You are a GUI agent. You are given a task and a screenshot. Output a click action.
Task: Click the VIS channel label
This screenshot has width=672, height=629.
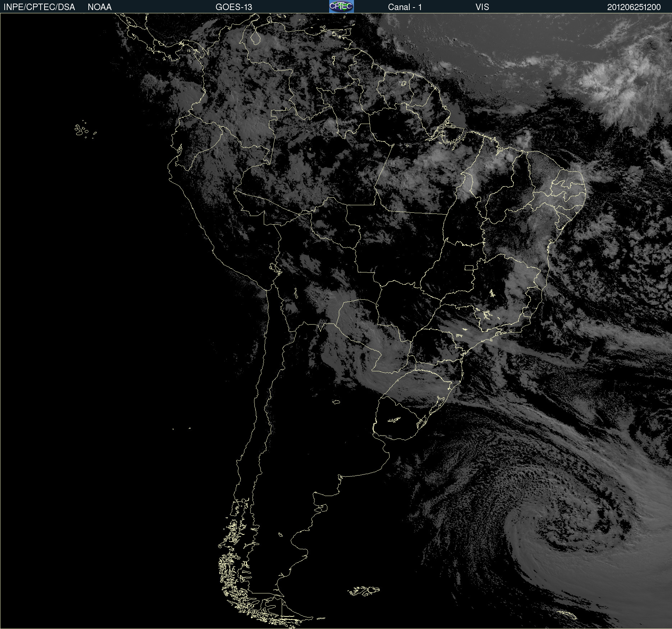click(x=482, y=7)
